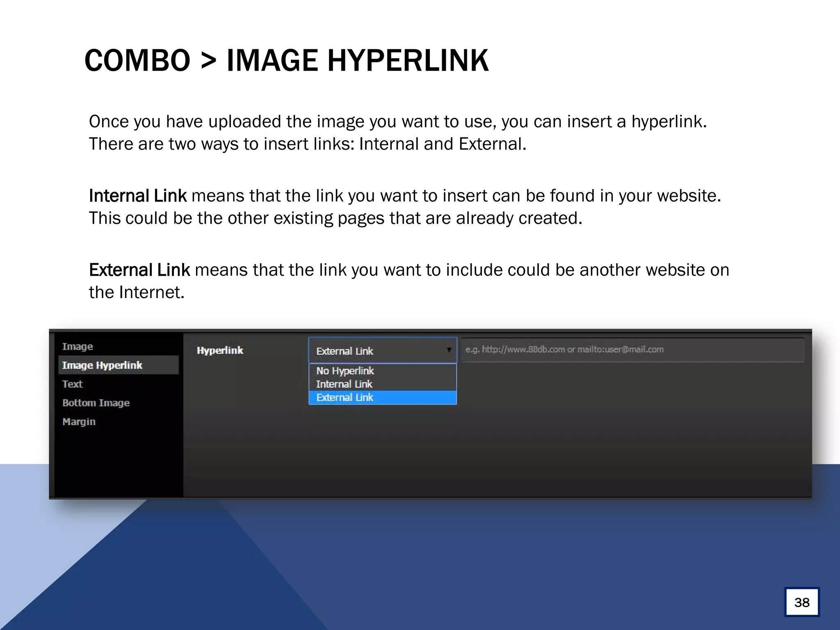840x630 pixels.
Task: Click the COMBO > IMAGE HYPERLINK title
Action: 286,60
